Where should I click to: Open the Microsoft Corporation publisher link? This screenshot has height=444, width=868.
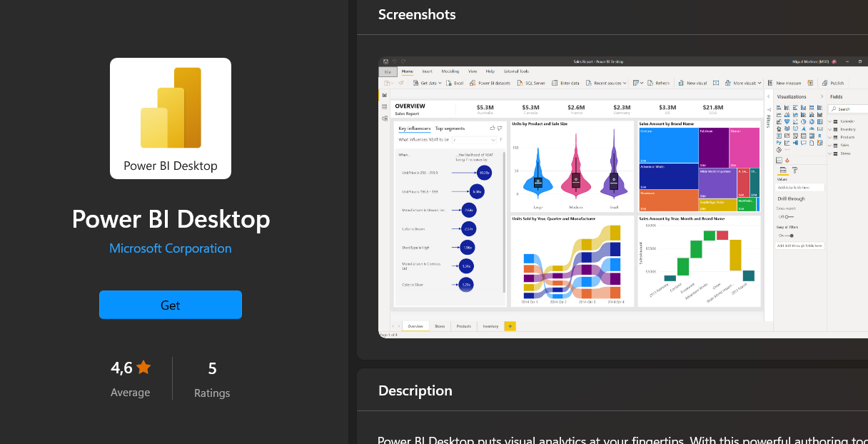170,248
